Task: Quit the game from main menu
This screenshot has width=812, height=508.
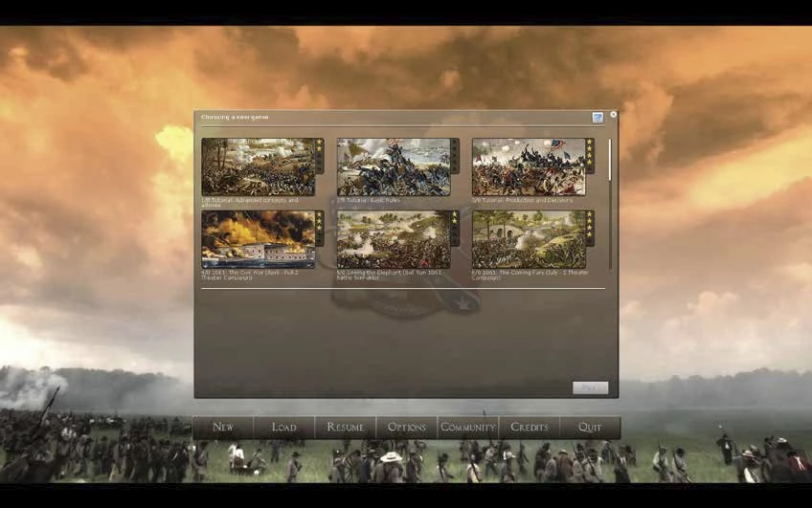Action: coord(590,428)
